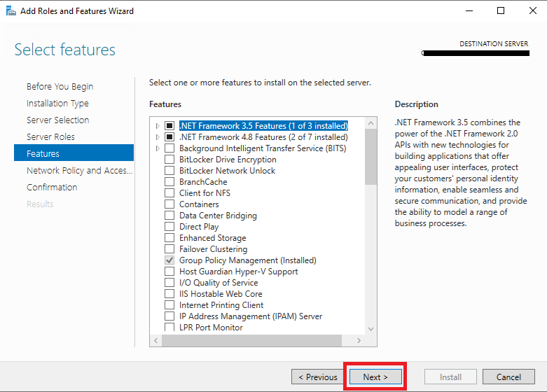
Task: Go to the Server Roles step
Action: [x=50, y=136]
